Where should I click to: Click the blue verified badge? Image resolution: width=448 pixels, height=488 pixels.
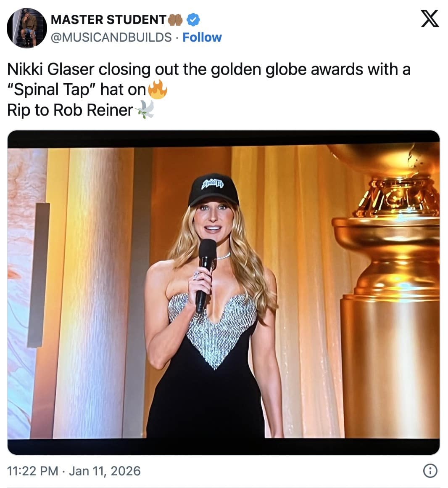pyautogui.click(x=193, y=19)
